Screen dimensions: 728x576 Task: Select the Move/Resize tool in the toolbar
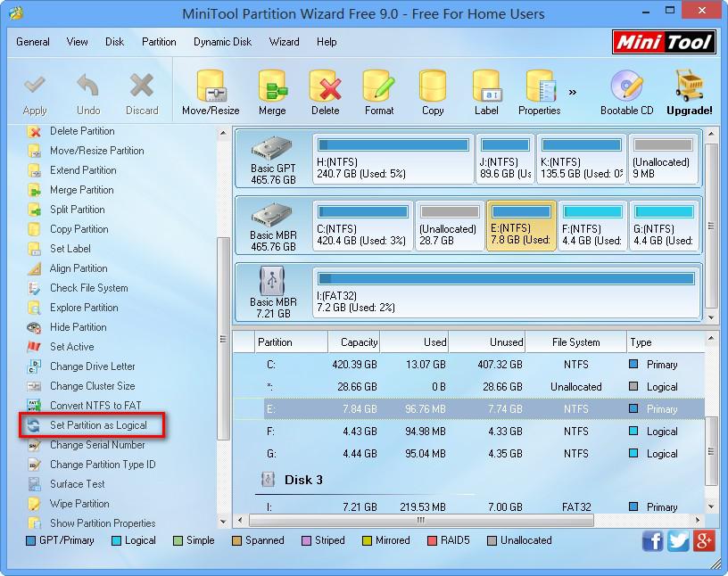tap(211, 89)
